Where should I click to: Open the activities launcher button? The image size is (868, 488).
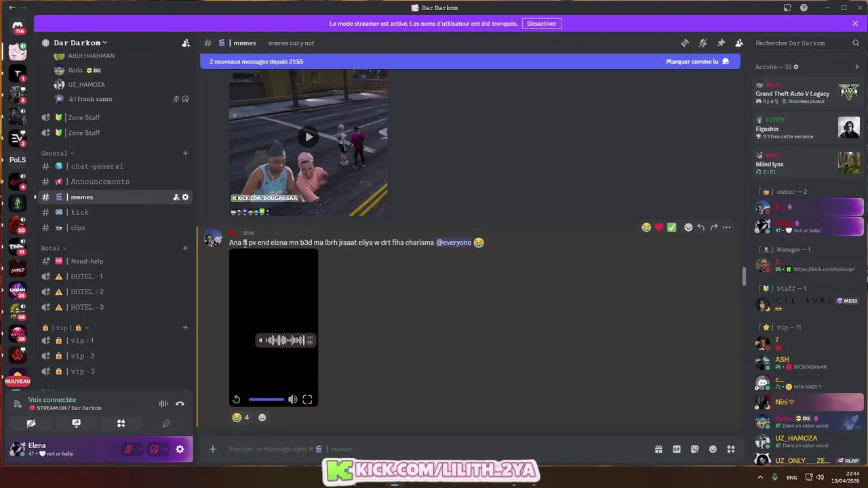[x=121, y=423]
